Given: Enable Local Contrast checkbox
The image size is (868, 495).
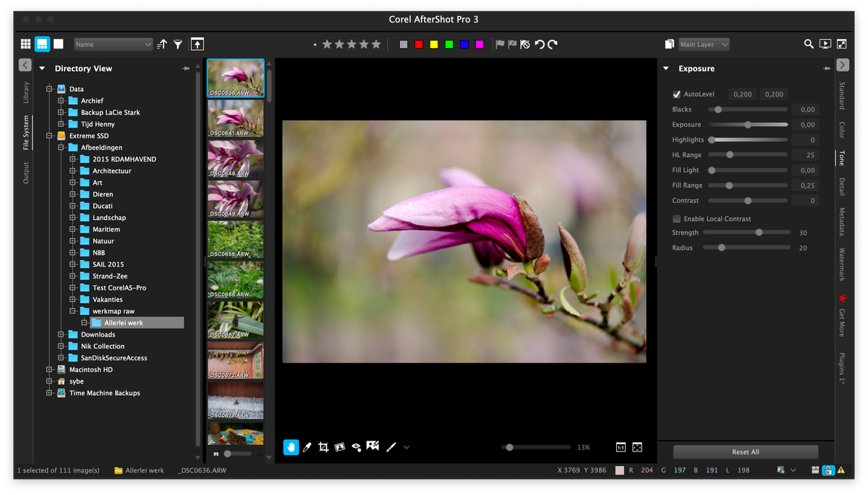Looking at the screenshot, I should [677, 219].
